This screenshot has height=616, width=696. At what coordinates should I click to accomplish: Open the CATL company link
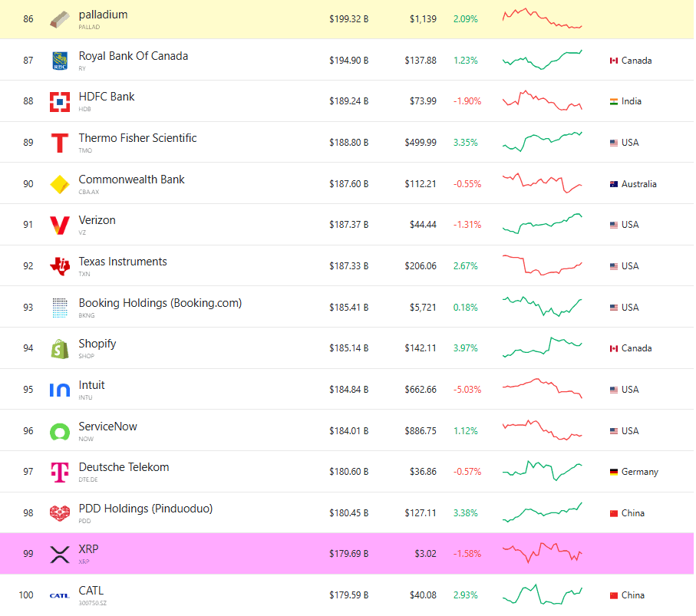coord(91,591)
